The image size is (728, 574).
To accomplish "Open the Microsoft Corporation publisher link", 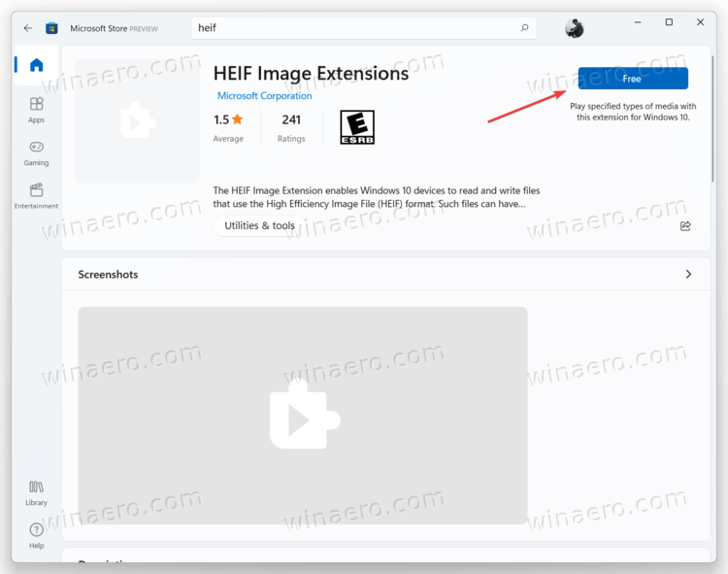I will [265, 95].
